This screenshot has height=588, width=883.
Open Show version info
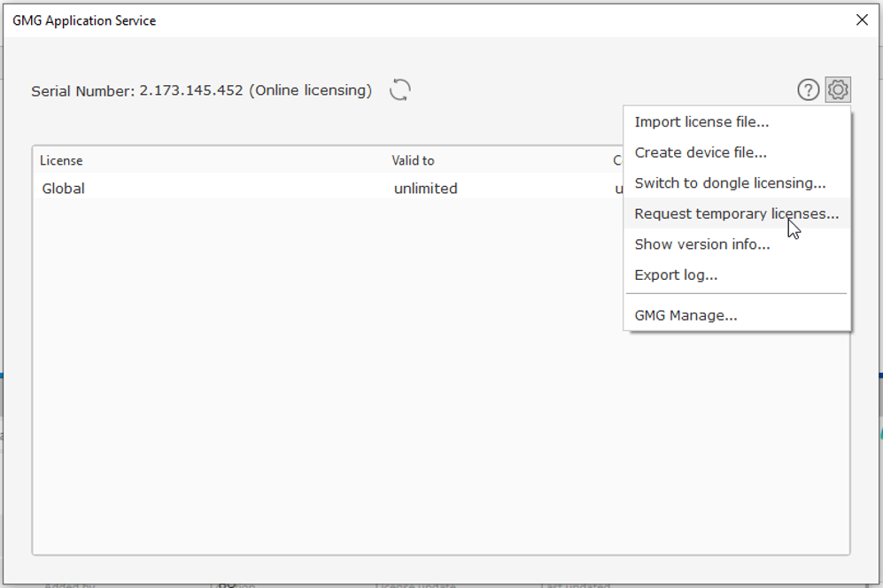tap(737, 244)
